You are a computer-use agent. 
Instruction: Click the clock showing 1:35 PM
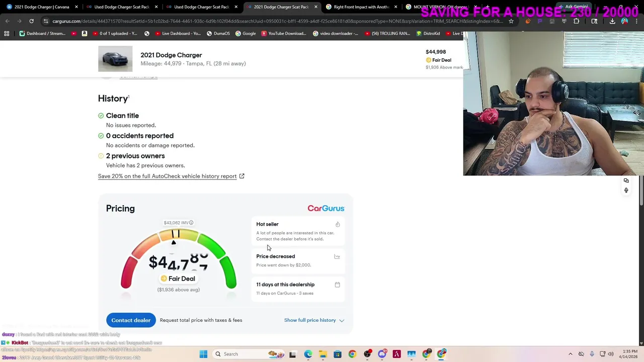pos(630,351)
